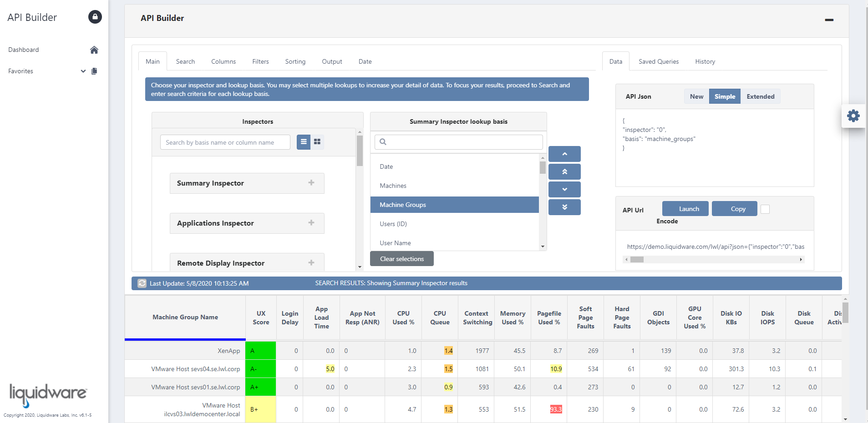The image size is (868, 423).
Task: Click the results table vertical scrollbar
Action: pyautogui.click(x=845, y=312)
